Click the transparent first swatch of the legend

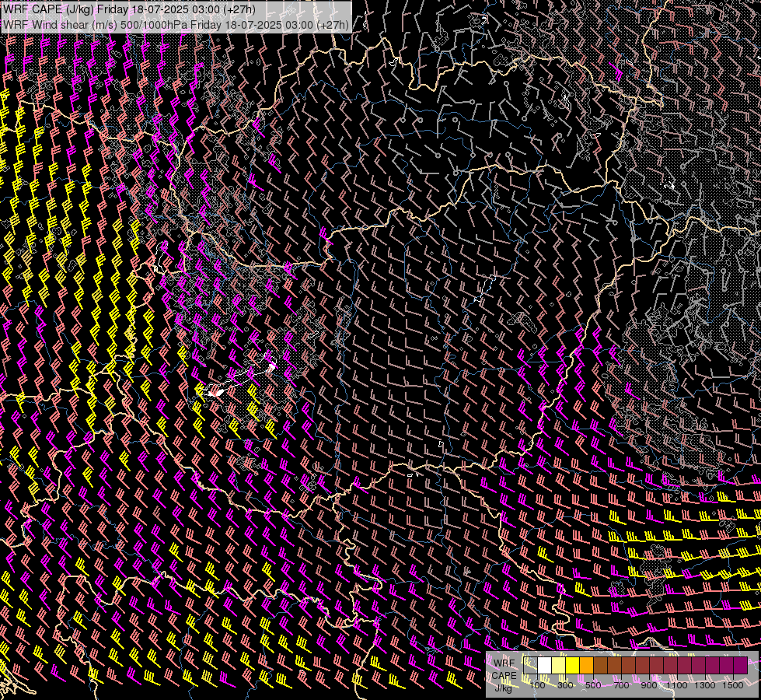point(530,666)
